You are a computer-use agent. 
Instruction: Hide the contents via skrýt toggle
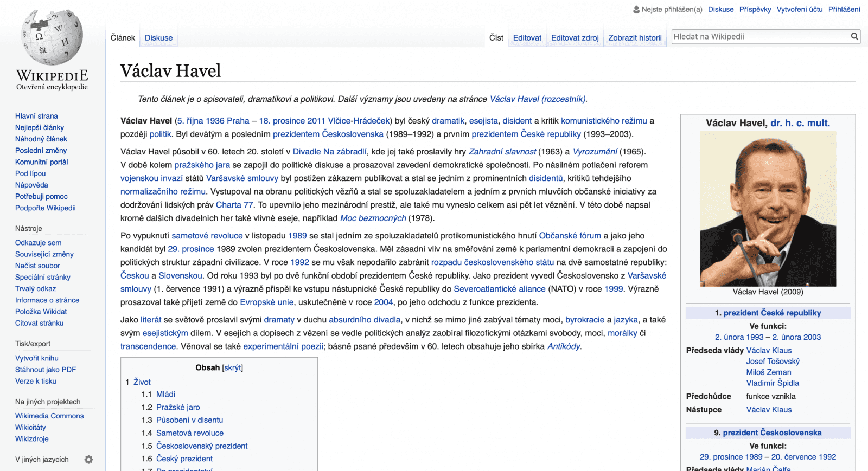click(x=232, y=367)
